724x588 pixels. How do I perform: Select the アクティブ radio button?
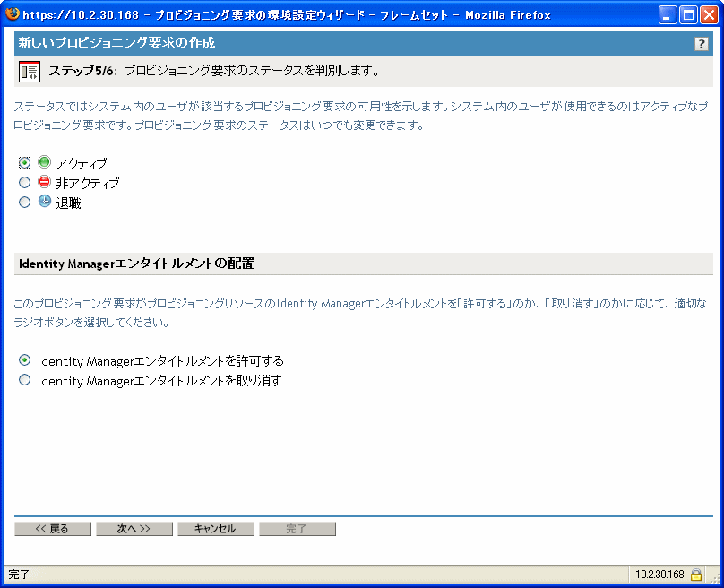tap(24, 162)
